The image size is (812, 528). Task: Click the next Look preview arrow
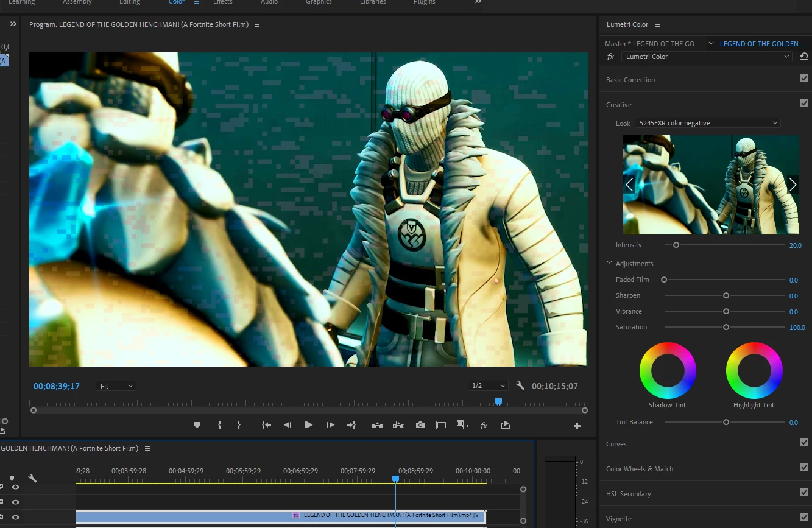click(793, 185)
